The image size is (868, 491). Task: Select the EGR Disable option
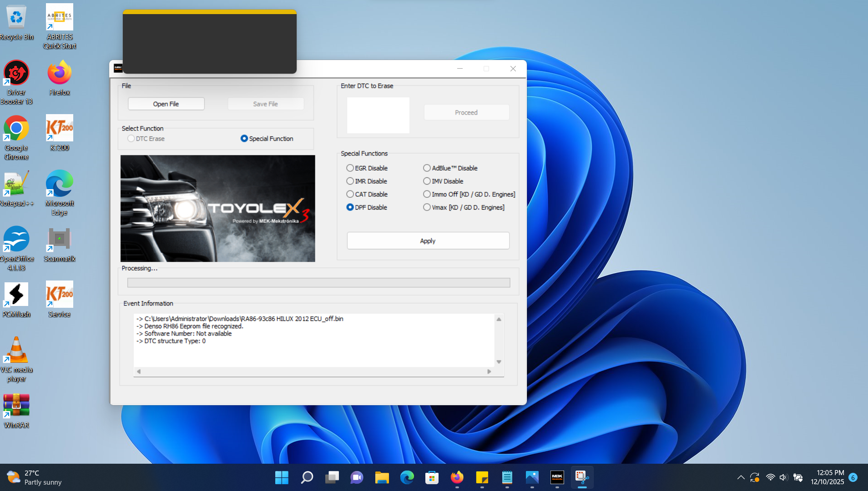point(350,168)
